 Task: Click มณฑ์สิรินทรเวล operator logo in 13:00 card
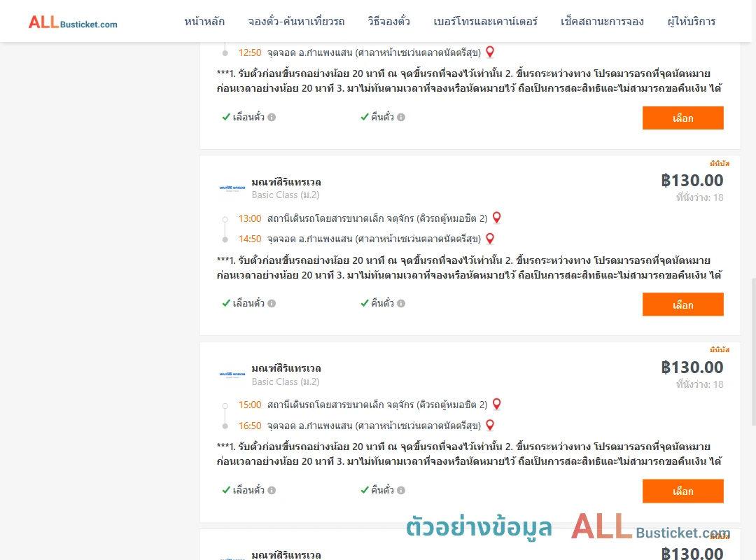pyautogui.click(x=232, y=188)
